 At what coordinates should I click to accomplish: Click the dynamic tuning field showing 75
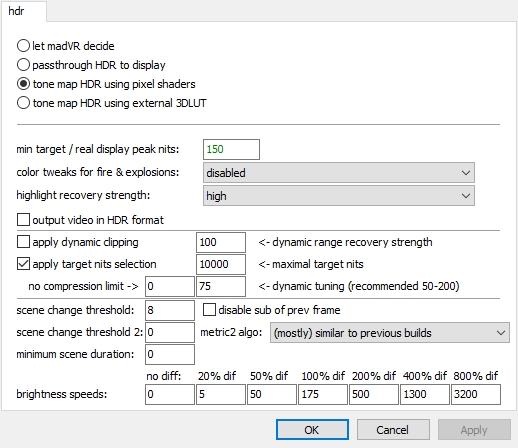click(221, 286)
